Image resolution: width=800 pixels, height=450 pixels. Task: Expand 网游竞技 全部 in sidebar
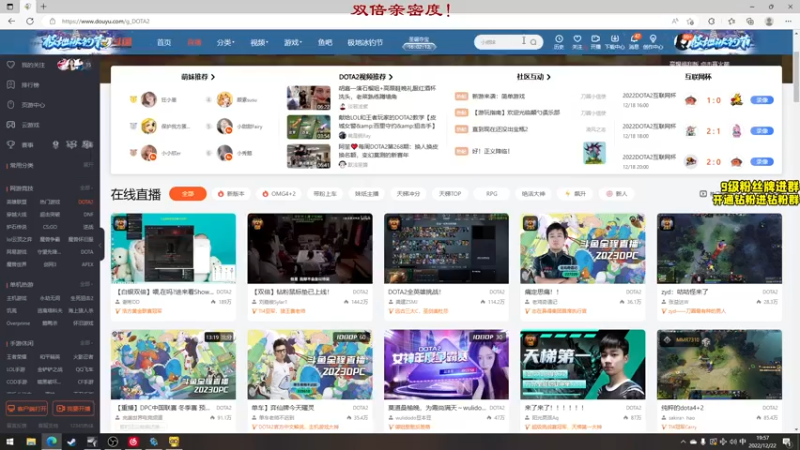86,188
